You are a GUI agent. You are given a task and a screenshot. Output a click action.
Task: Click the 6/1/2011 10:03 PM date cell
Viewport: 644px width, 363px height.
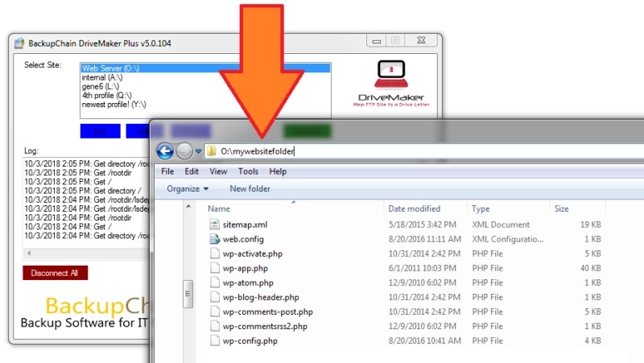tap(422, 268)
